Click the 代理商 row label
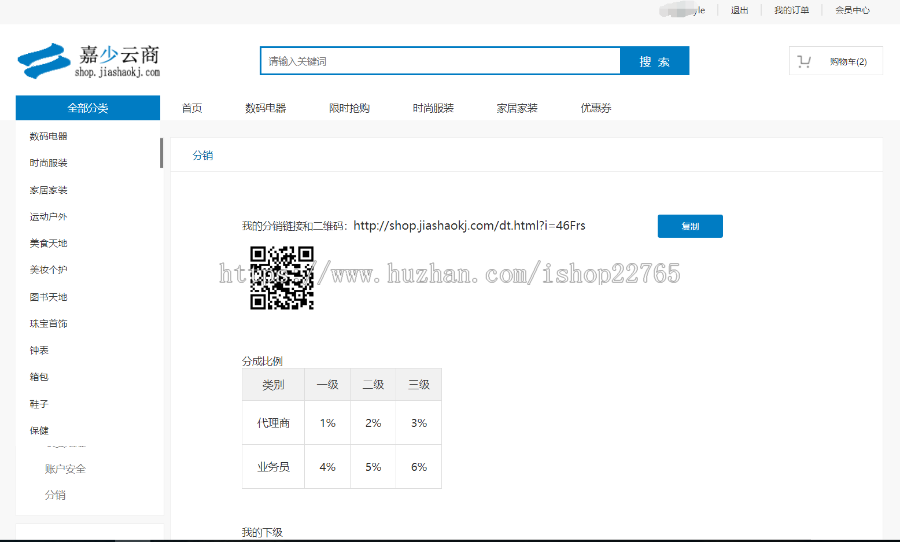This screenshot has width=900, height=542. coord(273,423)
